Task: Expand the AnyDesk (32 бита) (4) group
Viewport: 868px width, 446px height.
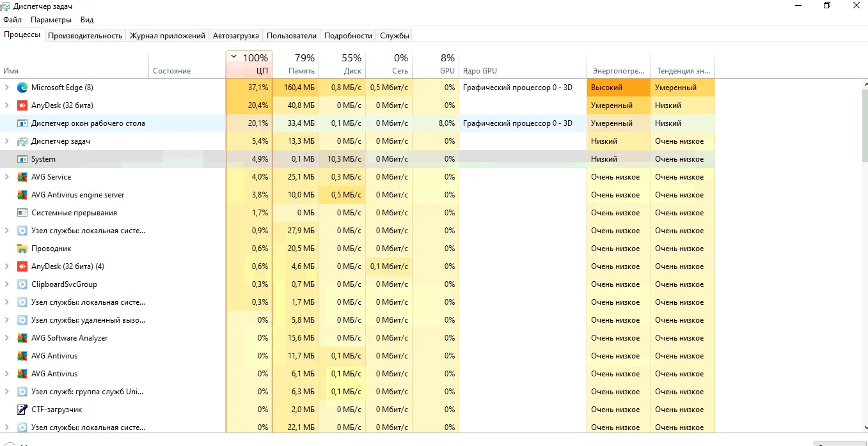Action: point(7,266)
